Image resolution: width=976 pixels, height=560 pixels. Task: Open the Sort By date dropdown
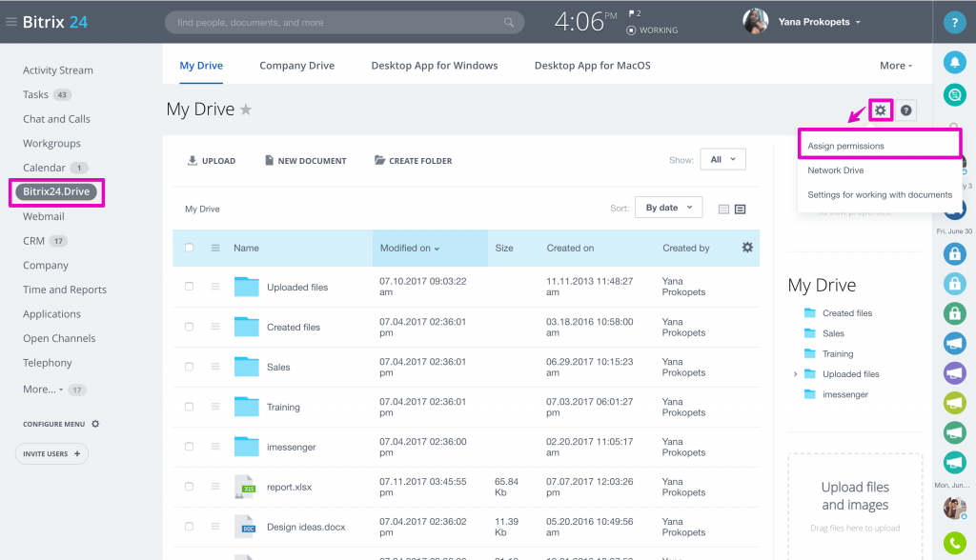point(668,208)
